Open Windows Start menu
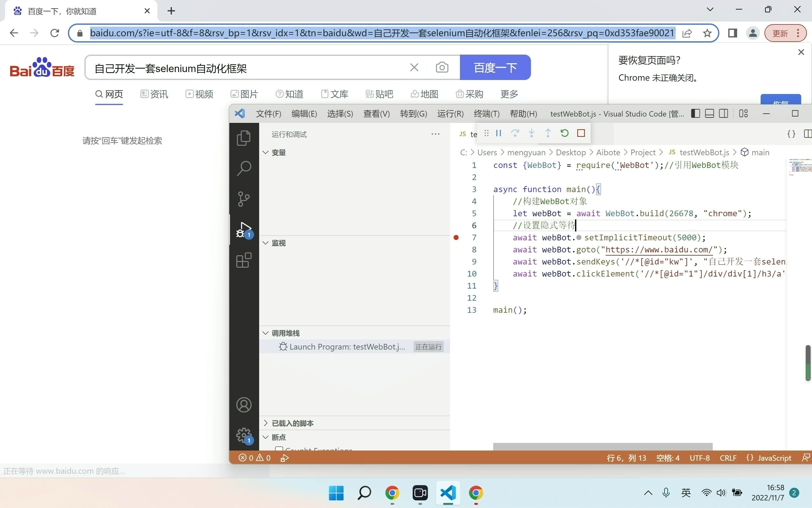 (x=336, y=493)
